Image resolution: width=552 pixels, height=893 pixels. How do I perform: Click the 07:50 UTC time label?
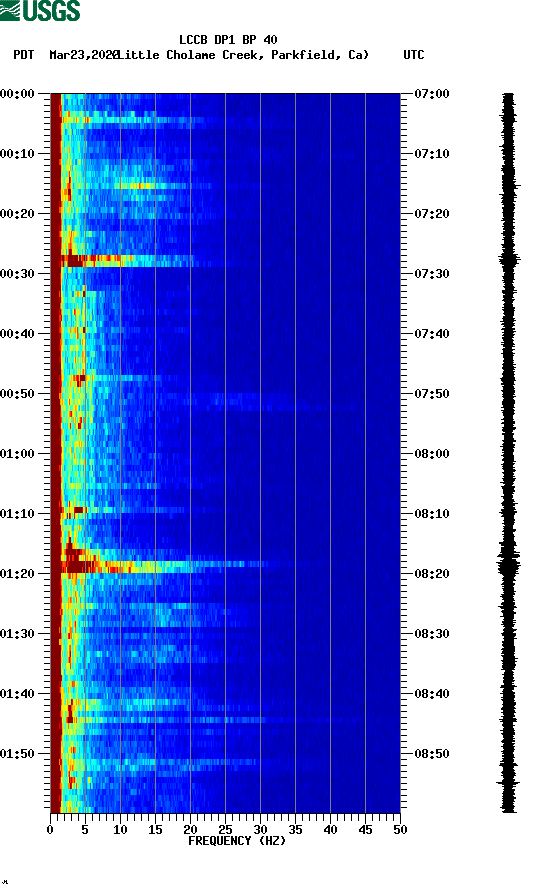click(432, 394)
